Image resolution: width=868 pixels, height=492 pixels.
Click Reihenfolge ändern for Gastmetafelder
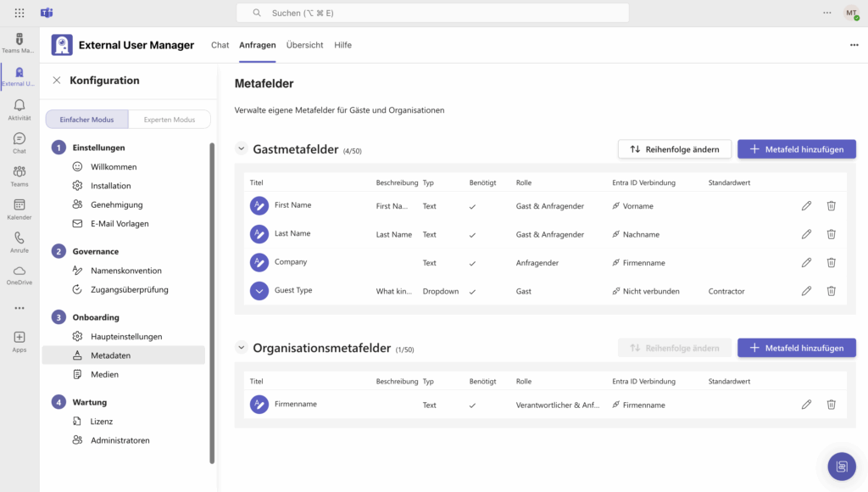674,149
